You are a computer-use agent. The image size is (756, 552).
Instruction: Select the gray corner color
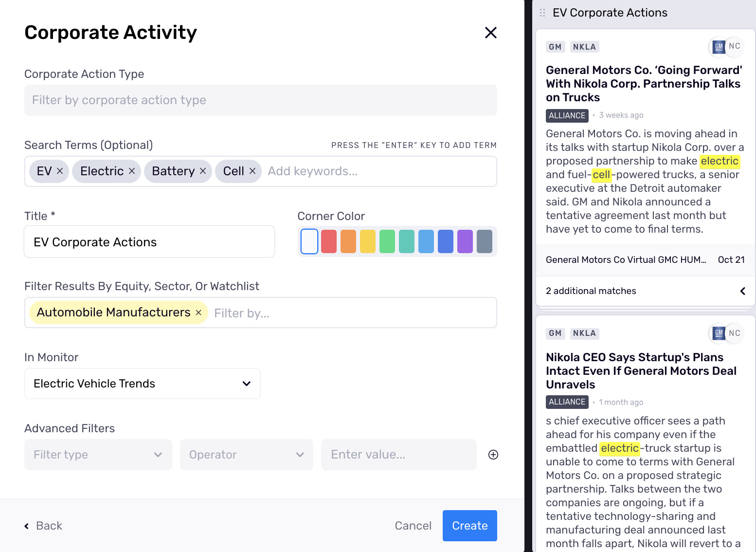pyautogui.click(x=485, y=241)
